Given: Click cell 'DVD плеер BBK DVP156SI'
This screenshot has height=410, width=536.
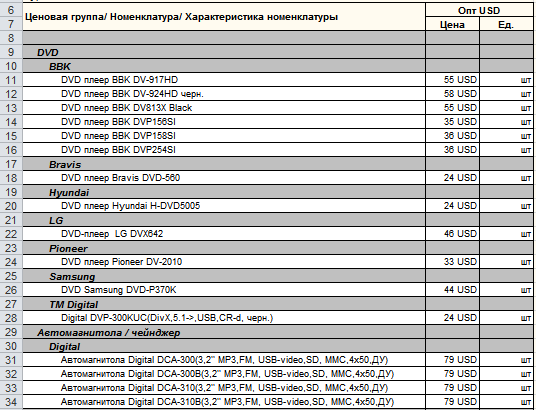Looking at the screenshot, I should click(224, 122).
